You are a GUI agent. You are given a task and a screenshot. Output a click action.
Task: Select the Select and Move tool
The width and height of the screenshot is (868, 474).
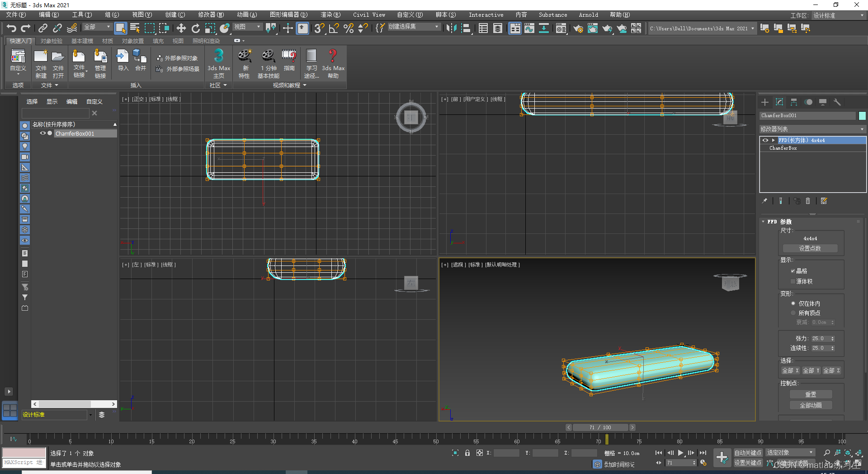click(181, 28)
